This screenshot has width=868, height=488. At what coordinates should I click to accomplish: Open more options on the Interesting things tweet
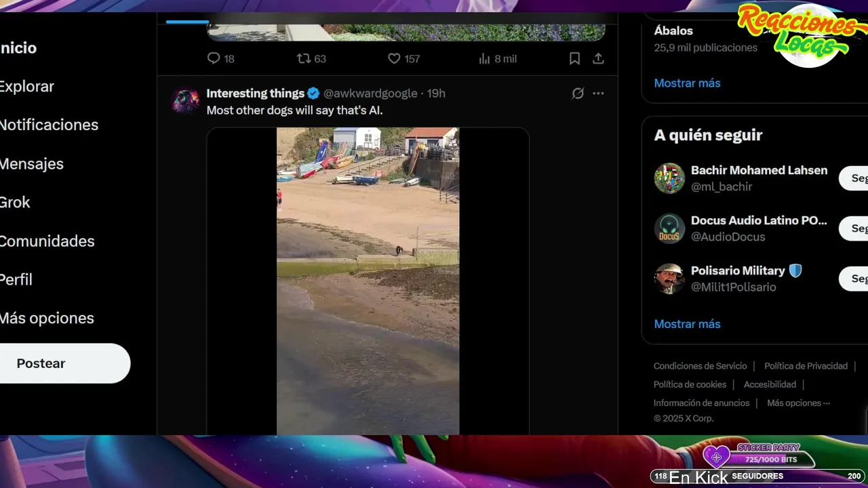coord(598,94)
